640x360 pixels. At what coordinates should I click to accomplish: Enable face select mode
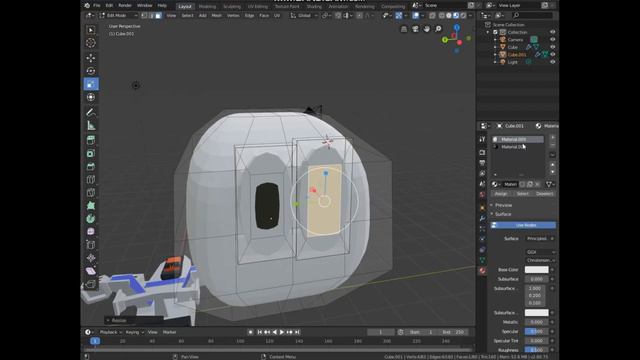tap(158, 16)
